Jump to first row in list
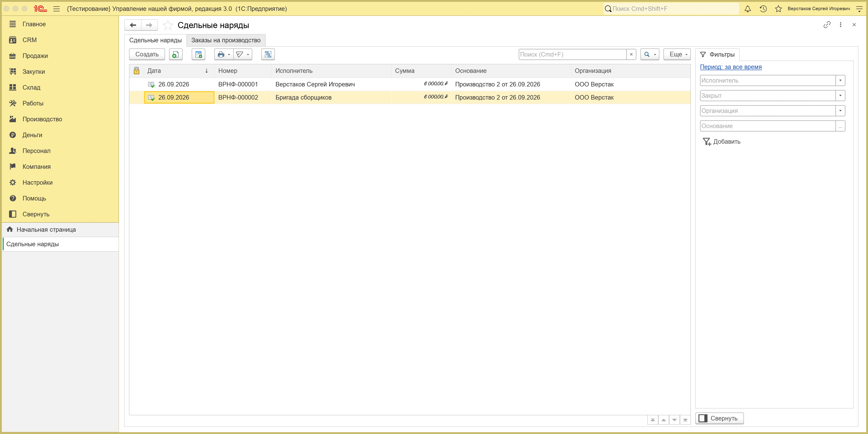Viewport: 868px width, 434px height. [653, 420]
